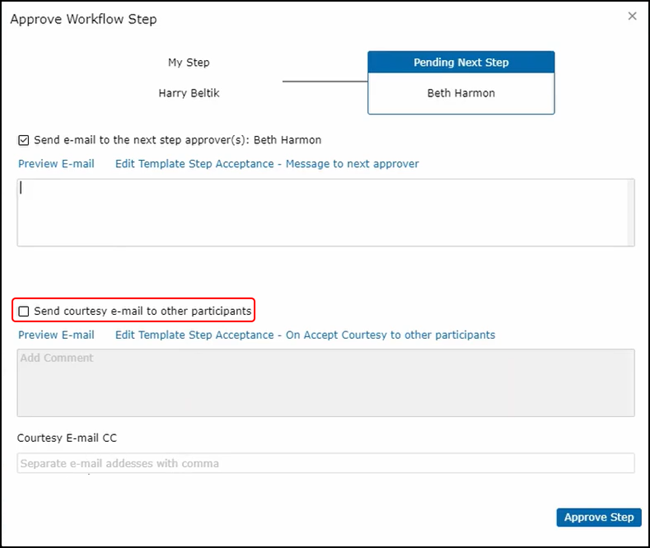Click Beth Harmon in the next step box

[461, 94]
